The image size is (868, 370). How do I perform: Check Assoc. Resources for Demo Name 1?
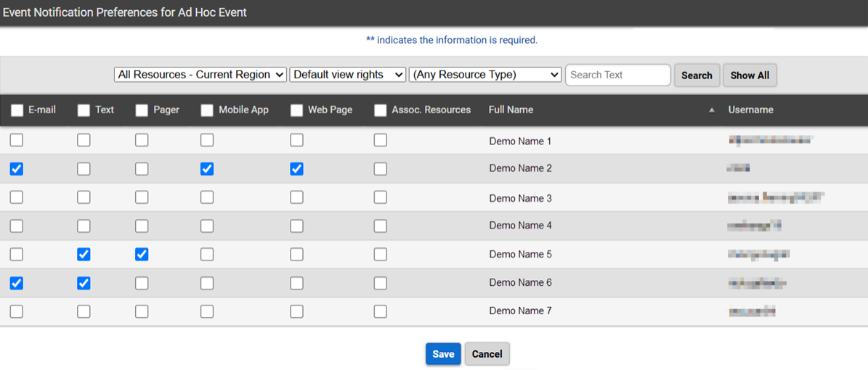coord(381,141)
